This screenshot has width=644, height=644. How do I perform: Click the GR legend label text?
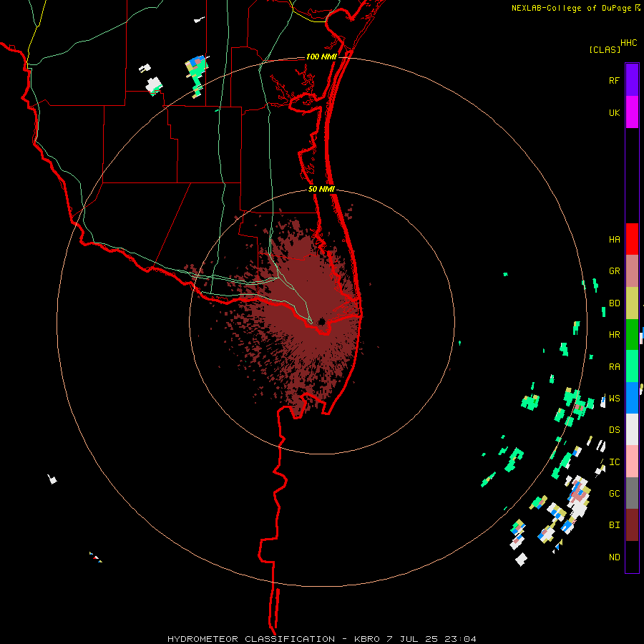pos(615,271)
